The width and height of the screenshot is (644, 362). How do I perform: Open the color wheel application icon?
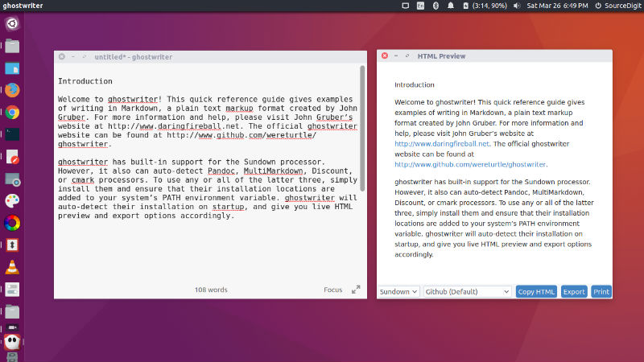pyautogui.click(x=12, y=223)
